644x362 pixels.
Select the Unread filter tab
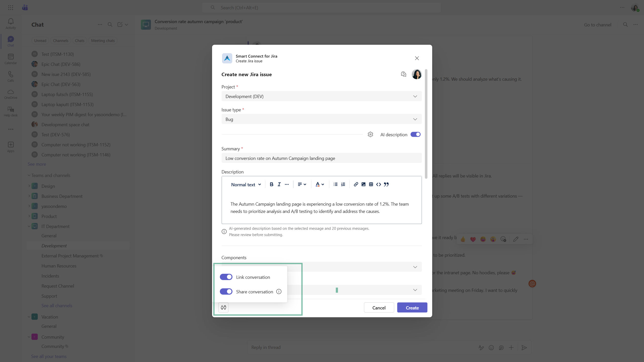[x=40, y=41]
